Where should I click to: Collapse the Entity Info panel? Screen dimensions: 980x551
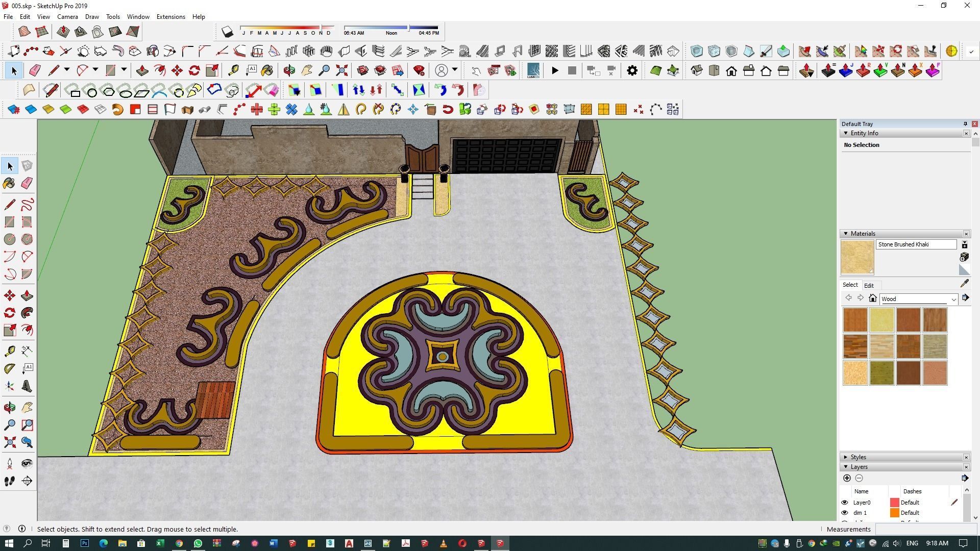tap(846, 133)
